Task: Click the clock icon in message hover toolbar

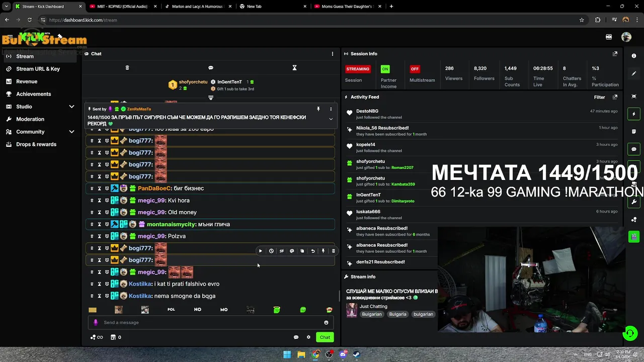Action: pos(271,251)
